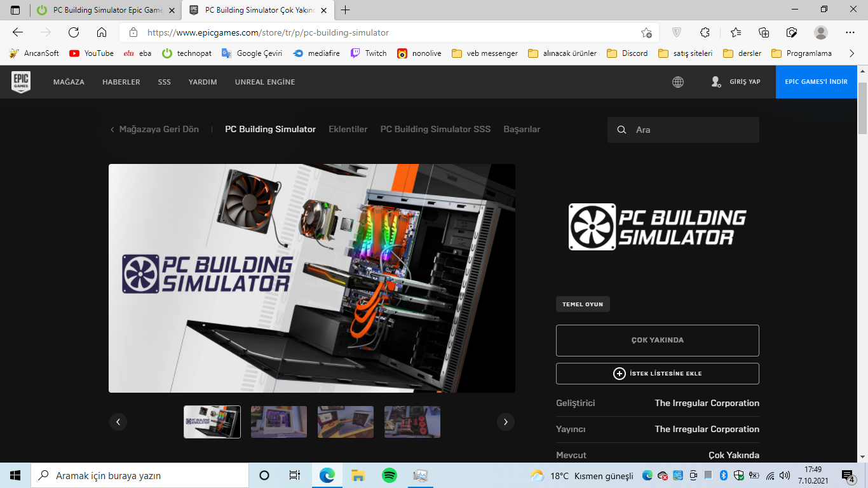Switch to the Başarılar tab
The width and height of the screenshot is (868, 488).
pos(522,129)
